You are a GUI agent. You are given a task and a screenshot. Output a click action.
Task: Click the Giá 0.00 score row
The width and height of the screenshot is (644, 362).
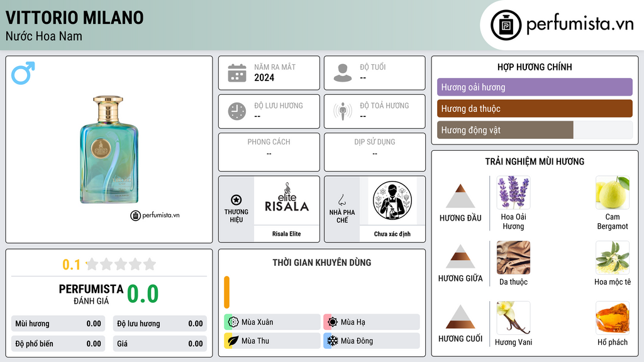click(160, 344)
